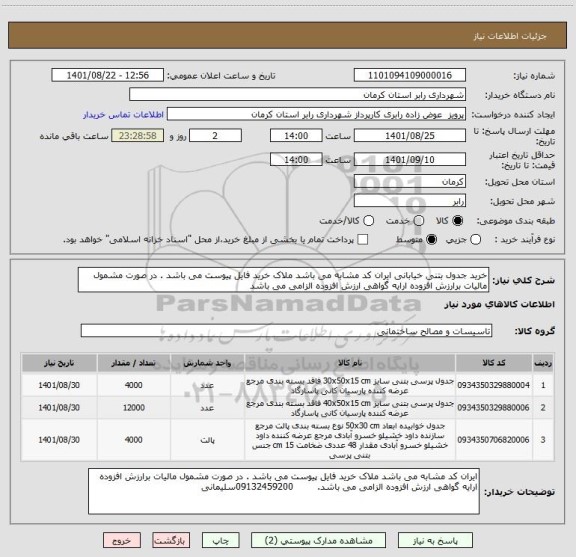This screenshot has height=557, width=576.
Task: Click the بازگشت back button
Action: [171, 540]
